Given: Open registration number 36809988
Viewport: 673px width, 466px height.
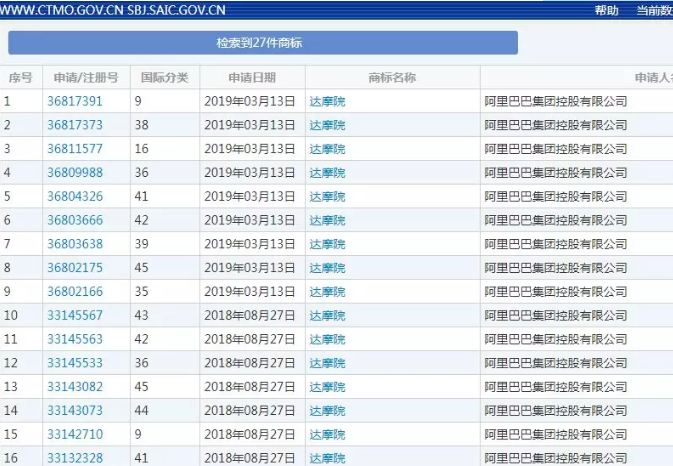Looking at the screenshot, I should tap(75, 172).
